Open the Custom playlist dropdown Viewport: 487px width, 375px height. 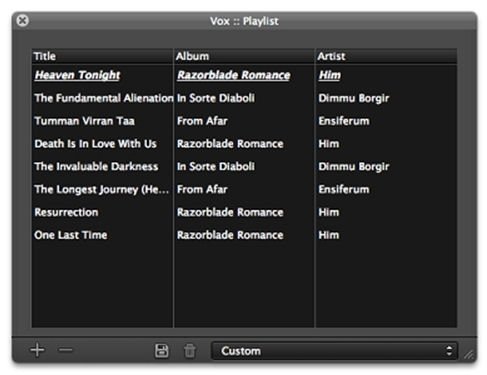[334, 351]
